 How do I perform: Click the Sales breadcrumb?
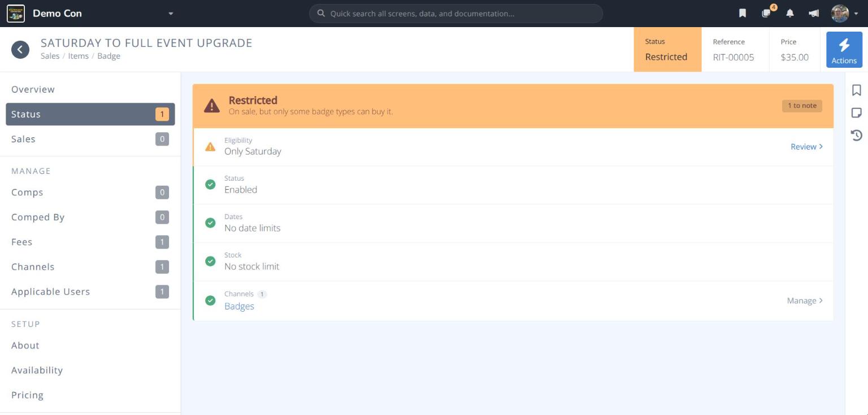point(50,56)
